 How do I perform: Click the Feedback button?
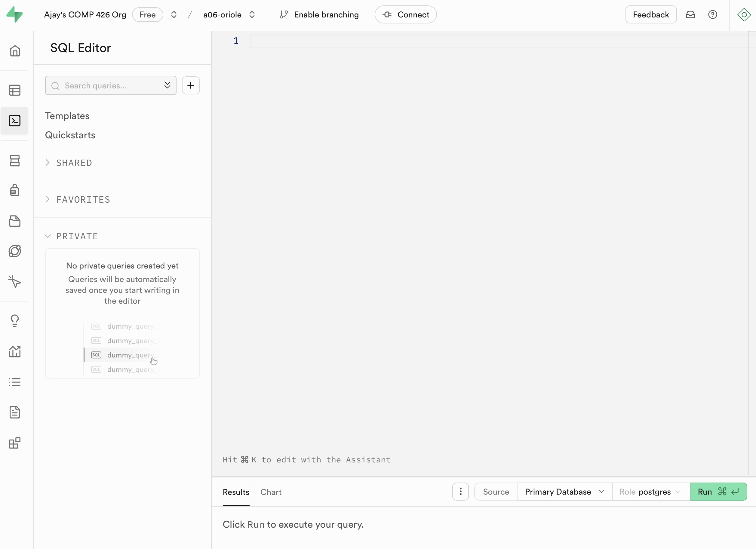[x=651, y=15]
